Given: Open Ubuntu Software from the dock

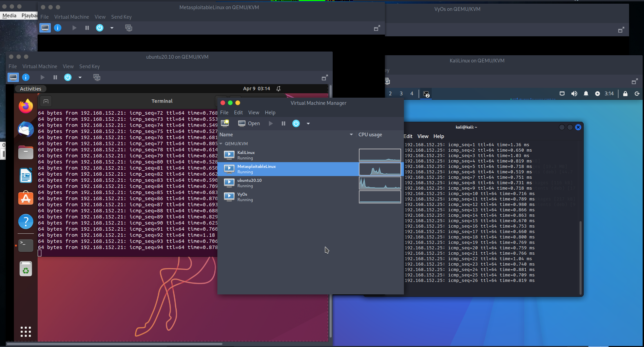Looking at the screenshot, I should point(26,198).
